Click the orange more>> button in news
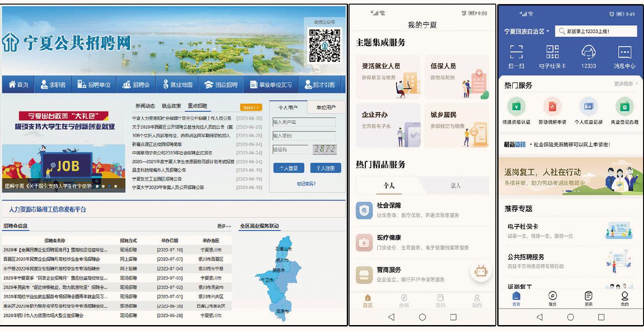 click(251, 107)
